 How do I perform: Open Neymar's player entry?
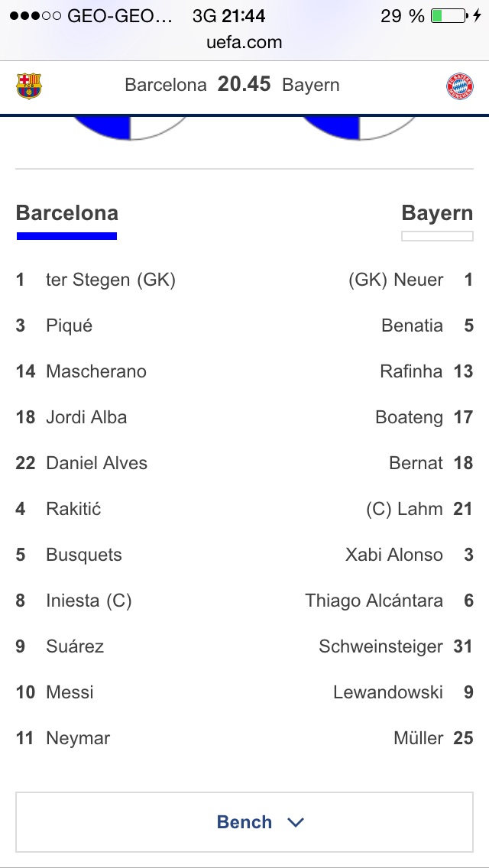point(78,738)
